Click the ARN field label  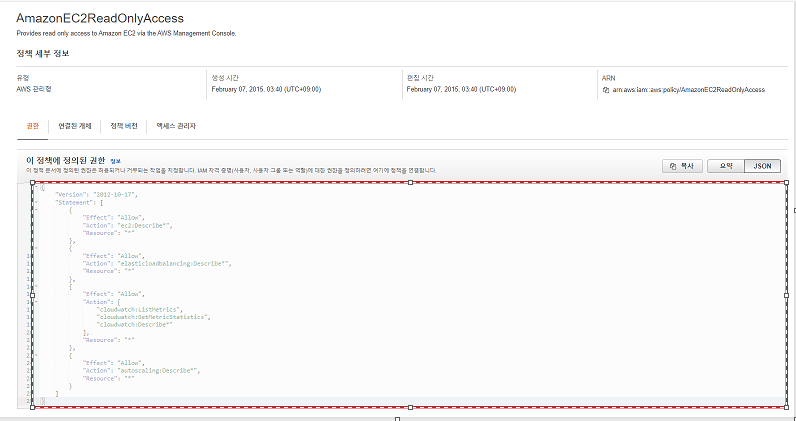click(608, 78)
